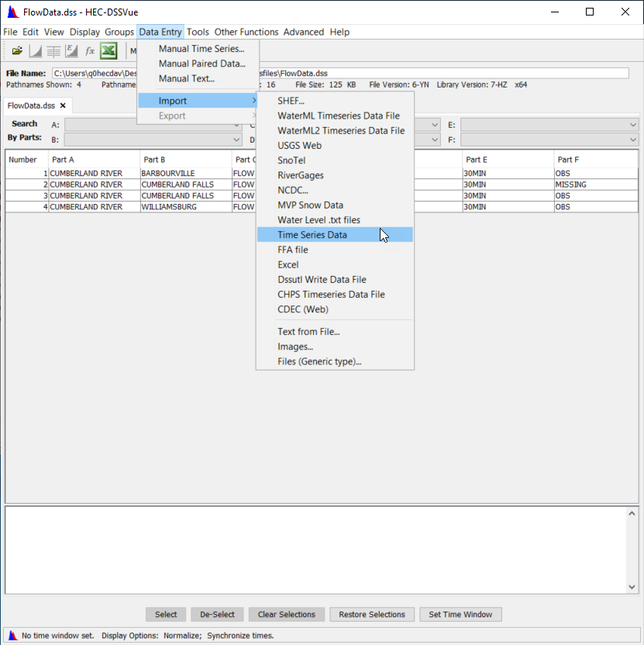The width and height of the screenshot is (644, 645).
Task: Open Manual Time Series menu entry
Action: pyautogui.click(x=201, y=49)
